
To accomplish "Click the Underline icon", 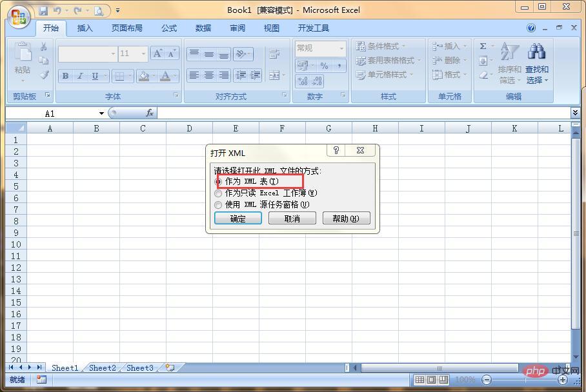I will tap(95, 76).
